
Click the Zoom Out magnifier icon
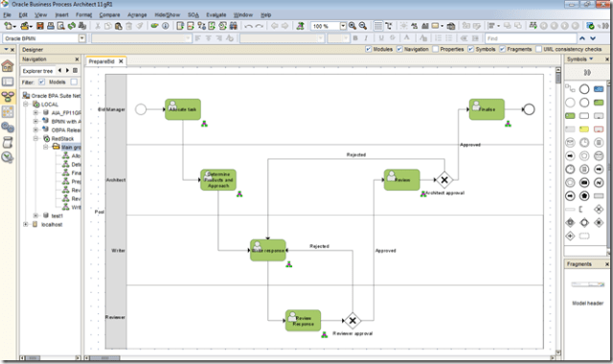363,26
